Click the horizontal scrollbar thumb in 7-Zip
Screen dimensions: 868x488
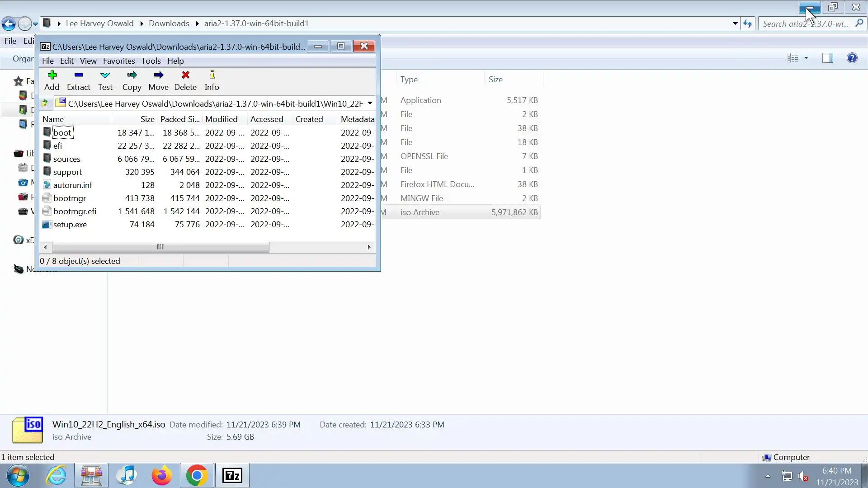(160, 247)
